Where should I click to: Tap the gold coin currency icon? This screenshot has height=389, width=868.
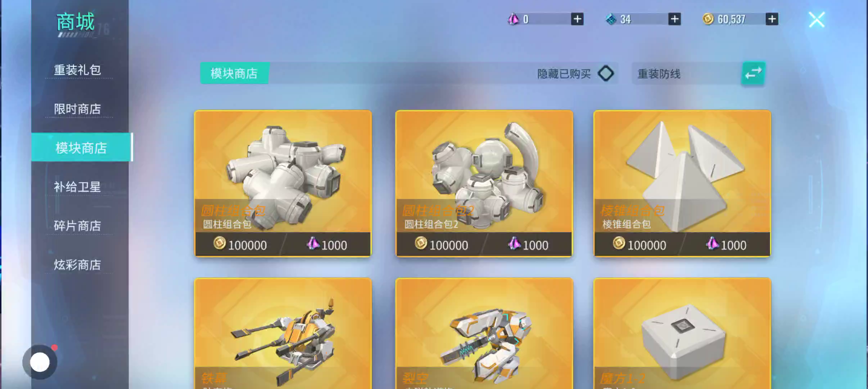point(708,19)
